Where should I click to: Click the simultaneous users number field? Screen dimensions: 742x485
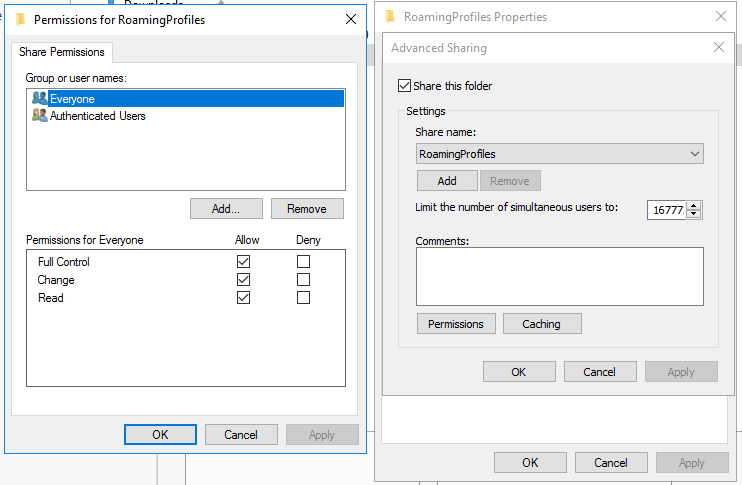coord(667,210)
